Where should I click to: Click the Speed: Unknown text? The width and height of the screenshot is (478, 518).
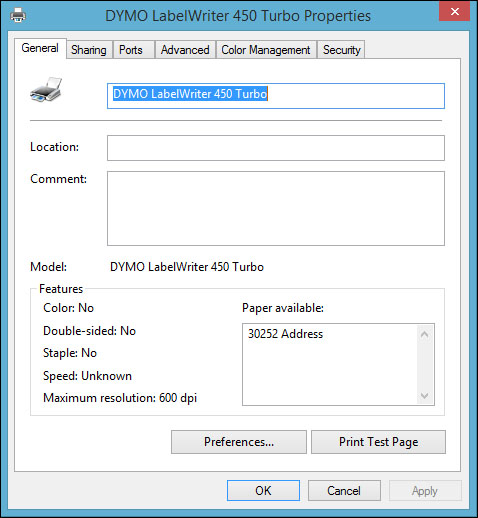pyautogui.click(x=87, y=376)
